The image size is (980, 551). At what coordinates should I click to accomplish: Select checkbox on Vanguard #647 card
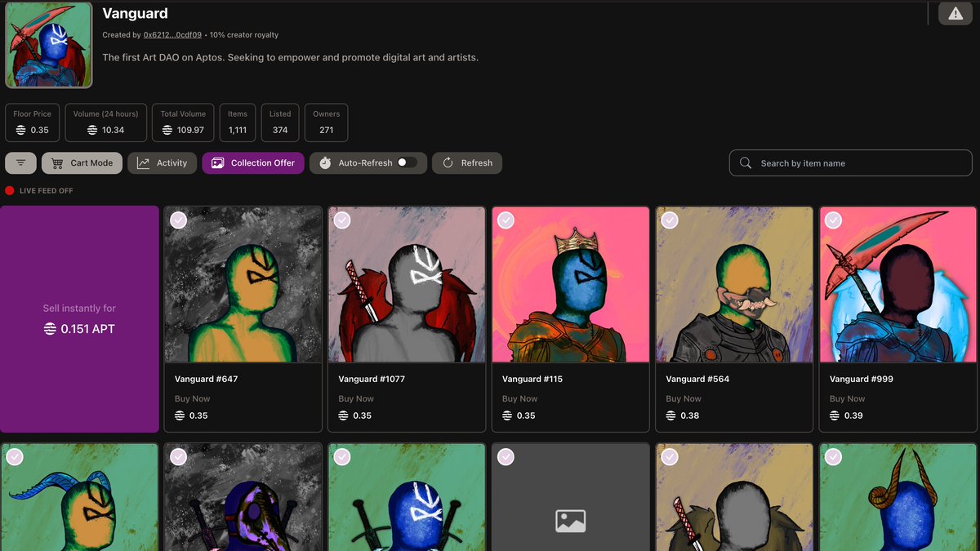pyautogui.click(x=178, y=220)
